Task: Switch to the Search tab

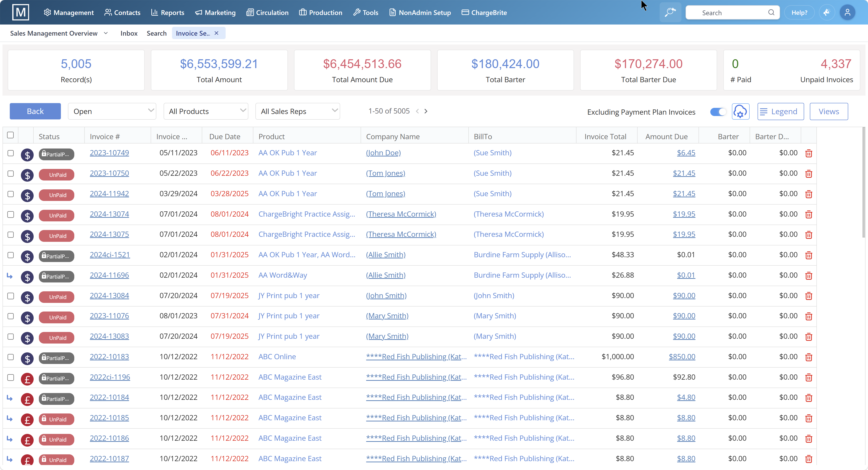Action: (157, 33)
